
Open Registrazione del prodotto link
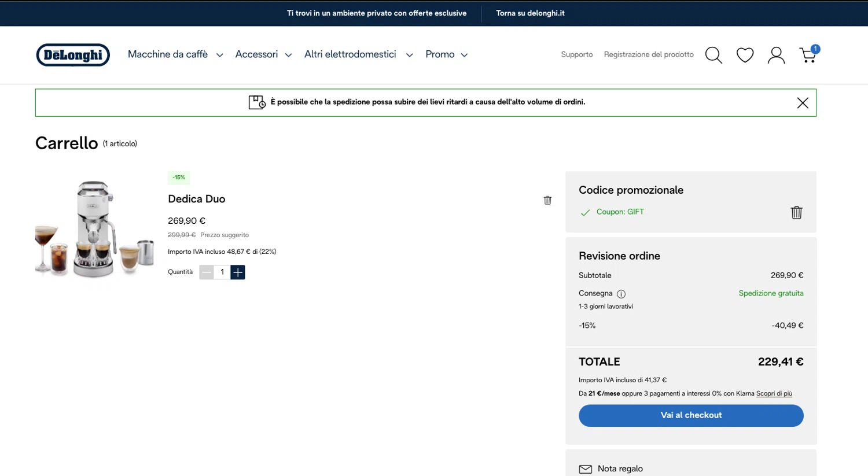click(649, 54)
